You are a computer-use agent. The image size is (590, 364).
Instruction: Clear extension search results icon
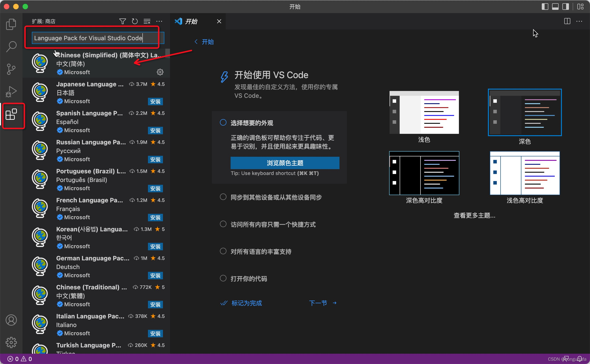coord(147,22)
